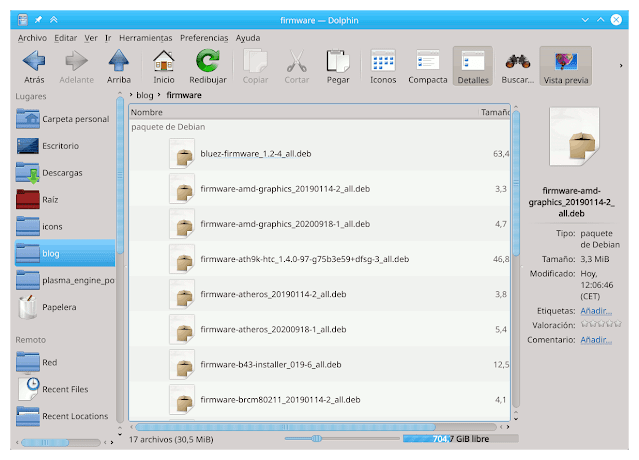Select bluez-firmware_1.2-4_all.deb
Image resolution: width=639 pixels, height=460 pixels.
[x=319, y=154]
